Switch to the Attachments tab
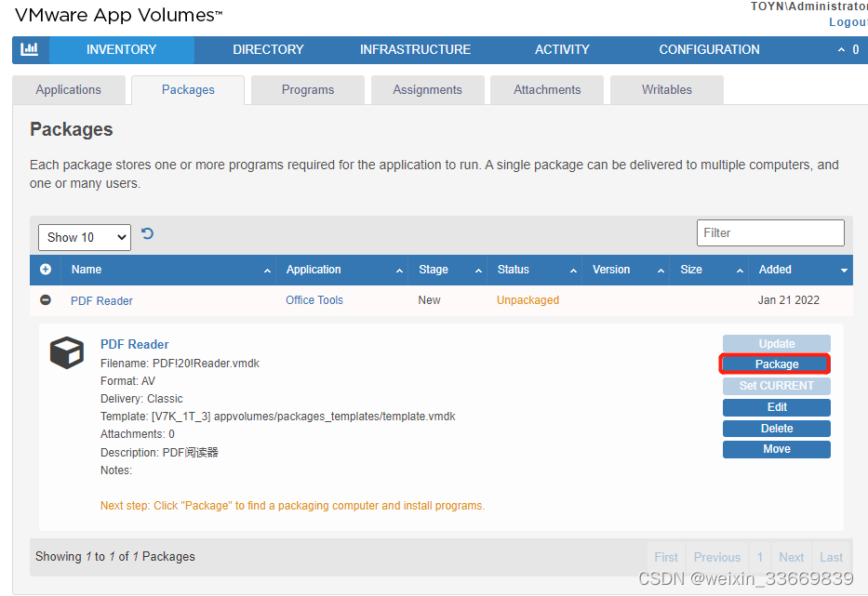 pyautogui.click(x=547, y=89)
